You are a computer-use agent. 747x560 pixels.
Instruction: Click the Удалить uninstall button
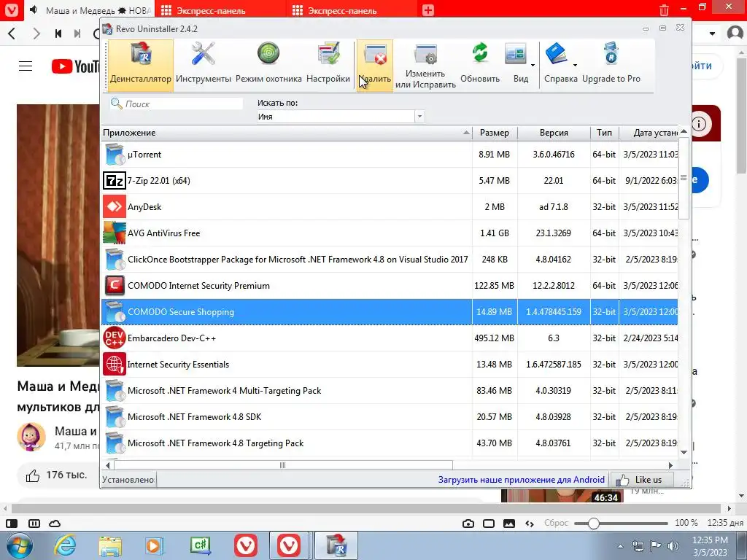tap(375, 64)
